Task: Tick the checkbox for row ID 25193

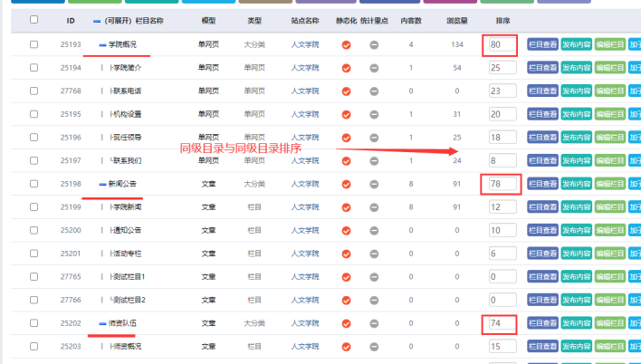Action: tap(33, 44)
